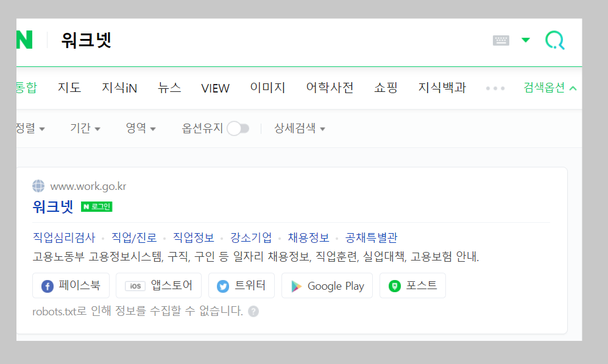608x364 pixels.
Task: Open the 공채특별관 sublink
Action: coord(372,237)
